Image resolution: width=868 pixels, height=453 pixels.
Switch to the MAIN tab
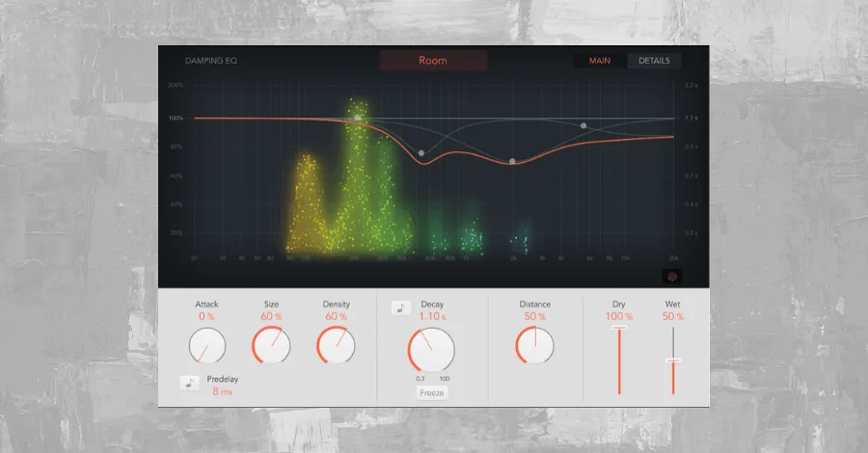[x=600, y=61]
